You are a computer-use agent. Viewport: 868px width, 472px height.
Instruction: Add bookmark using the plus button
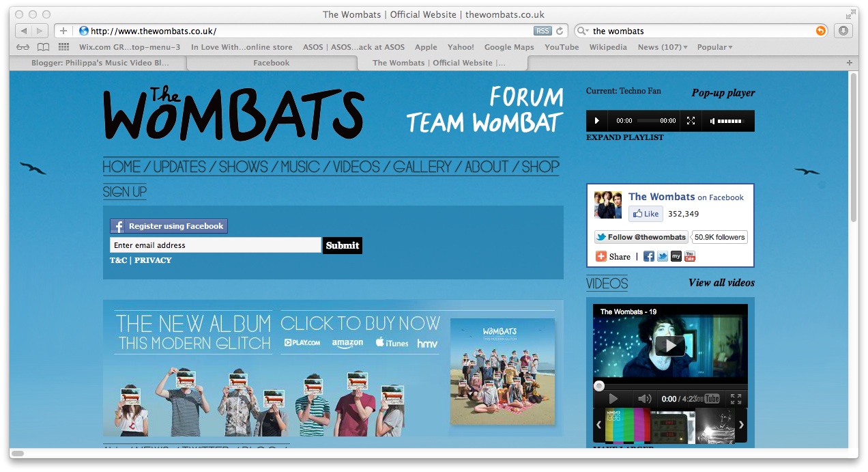click(x=63, y=31)
